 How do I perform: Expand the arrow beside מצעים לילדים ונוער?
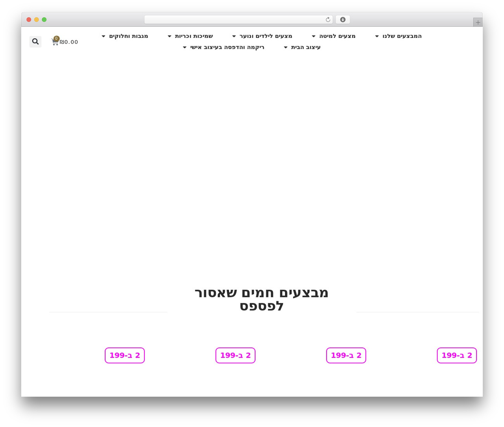coord(234,36)
